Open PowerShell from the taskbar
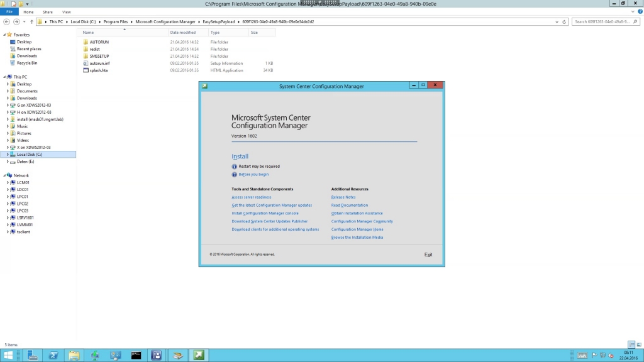The height and width of the screenshot is (362, 644). click(x=53, y=356)
